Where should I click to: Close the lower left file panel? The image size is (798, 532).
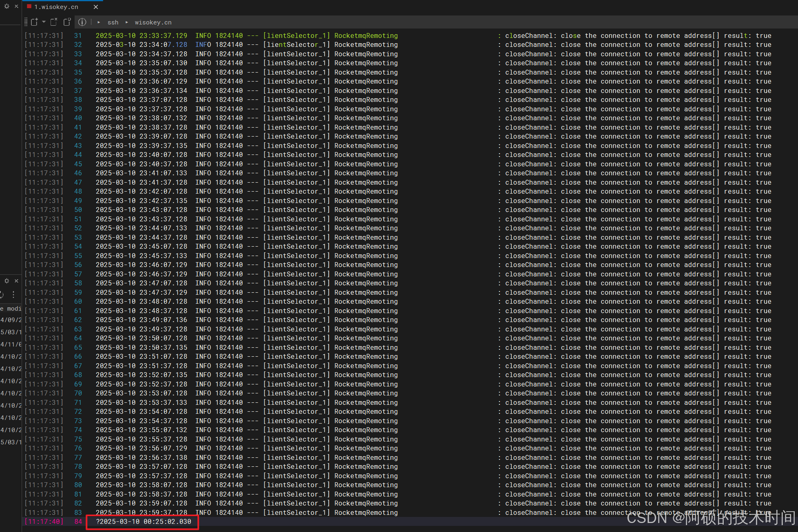(x=16, y=281)
